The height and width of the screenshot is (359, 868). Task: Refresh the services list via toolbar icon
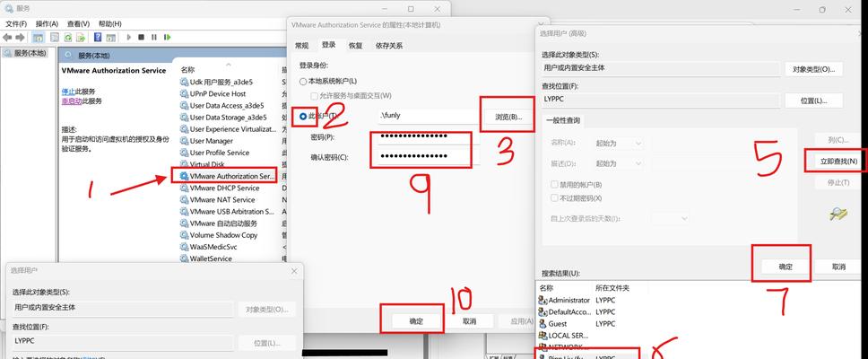(x=67, y=37)
